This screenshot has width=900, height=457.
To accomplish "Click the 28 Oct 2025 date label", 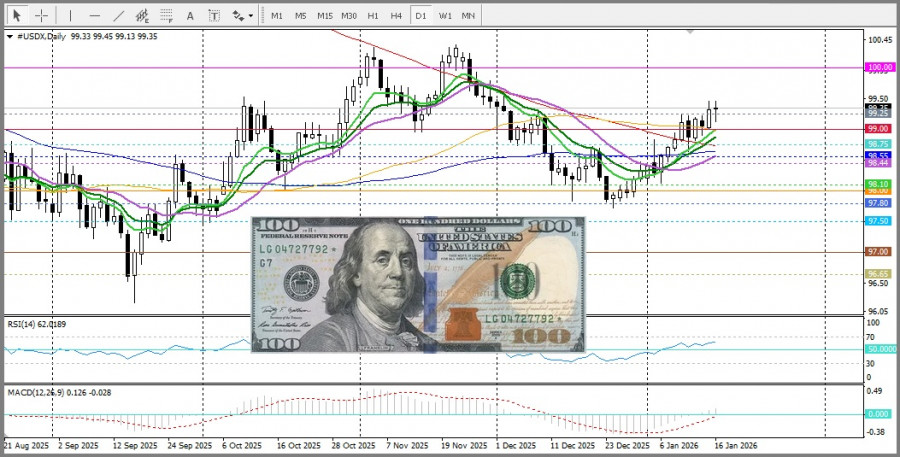I will (353, 446).
